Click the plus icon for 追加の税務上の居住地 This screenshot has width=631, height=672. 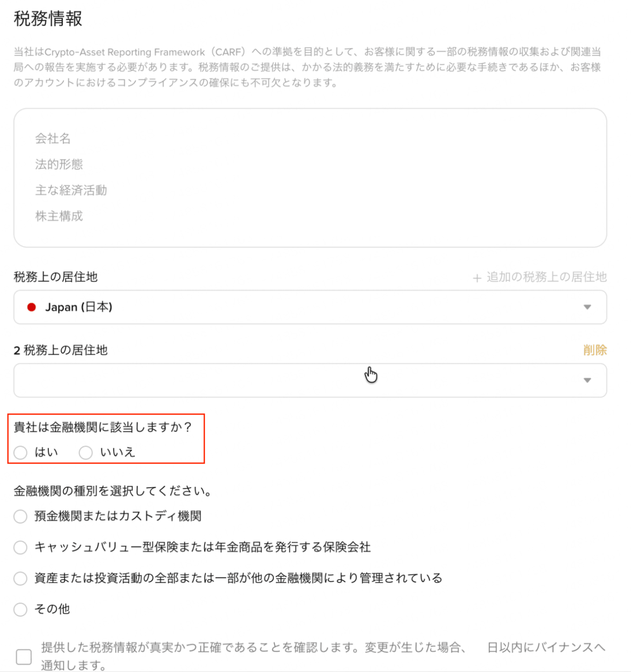point(477,278)
